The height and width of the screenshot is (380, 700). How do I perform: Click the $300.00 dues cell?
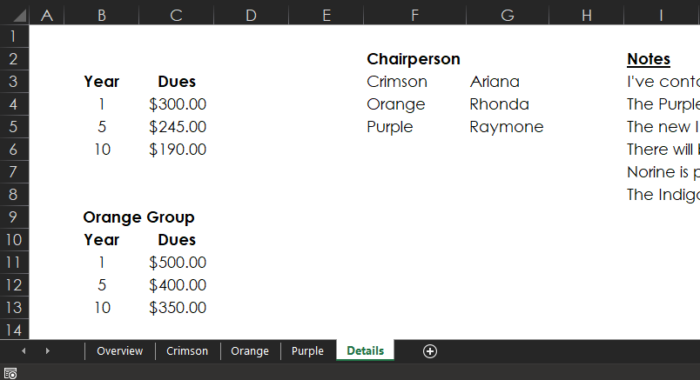click(176, 104)
